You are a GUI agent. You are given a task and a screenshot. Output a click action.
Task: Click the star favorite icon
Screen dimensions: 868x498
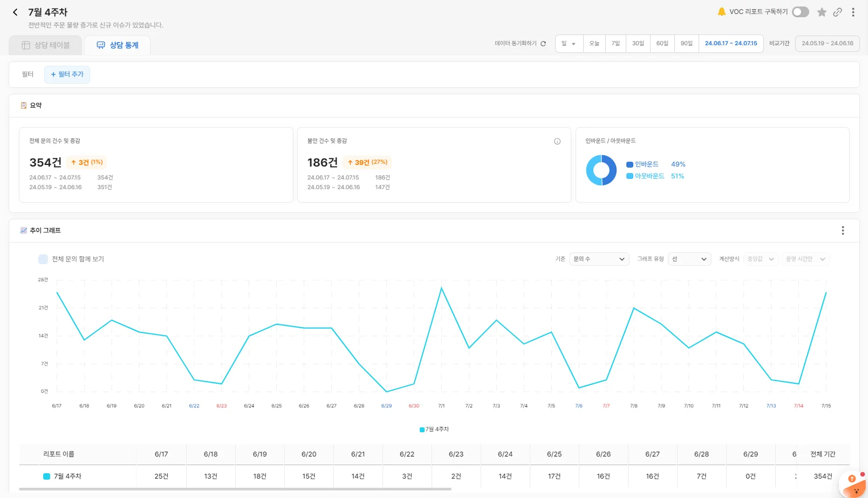[x=822, y=12]
